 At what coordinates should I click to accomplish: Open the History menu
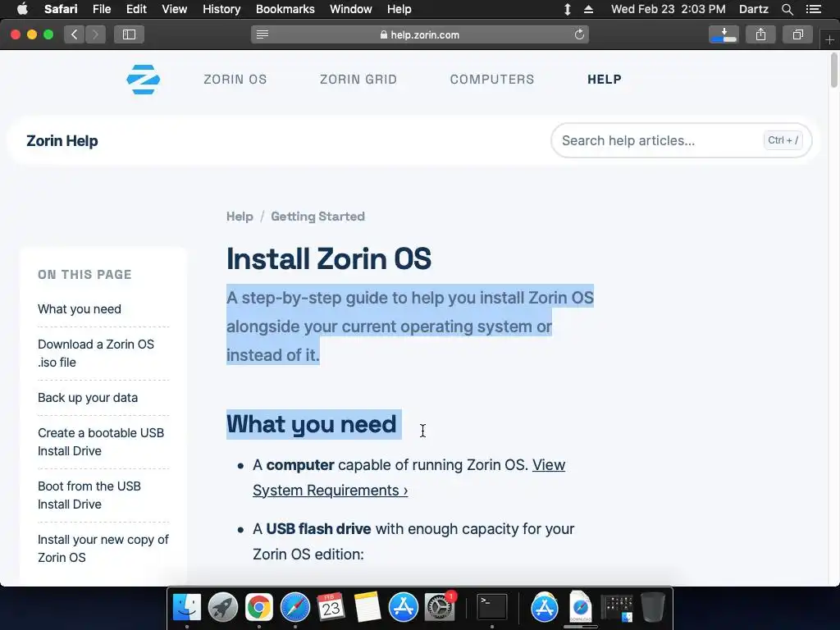pyautogui.click(x=221, y=9)
